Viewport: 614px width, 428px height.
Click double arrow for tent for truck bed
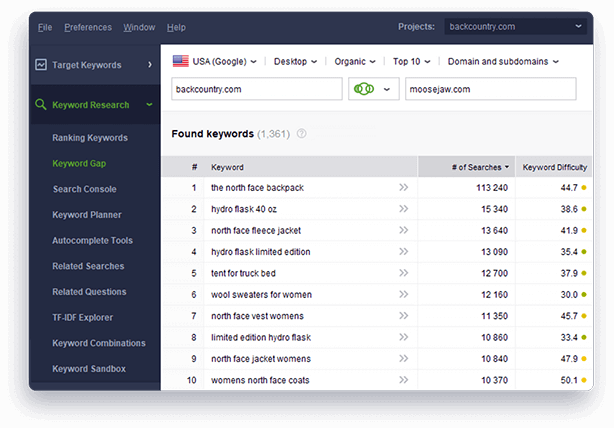[x=404, y=273]
